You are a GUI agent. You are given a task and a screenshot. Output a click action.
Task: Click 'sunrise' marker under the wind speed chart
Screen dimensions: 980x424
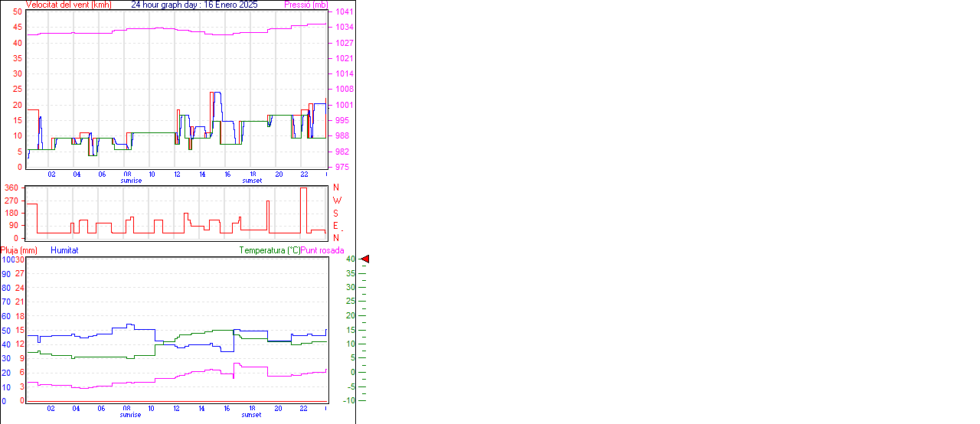pyautogui.click(x=131, y=181)
